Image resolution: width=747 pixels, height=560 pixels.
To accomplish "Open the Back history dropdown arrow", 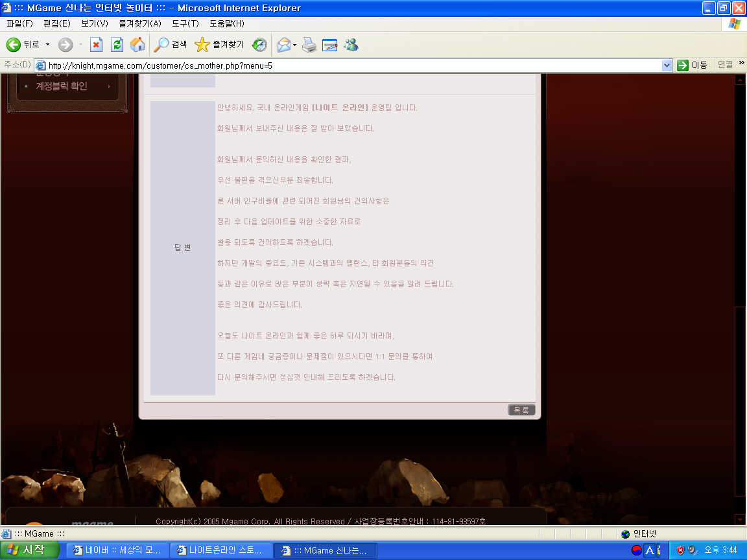I will [47, 45].
